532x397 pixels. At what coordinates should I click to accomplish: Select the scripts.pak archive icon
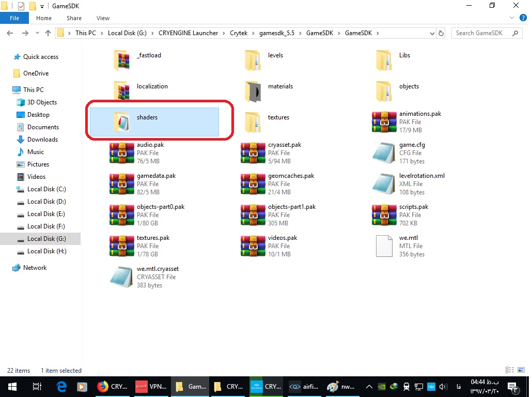384,215
